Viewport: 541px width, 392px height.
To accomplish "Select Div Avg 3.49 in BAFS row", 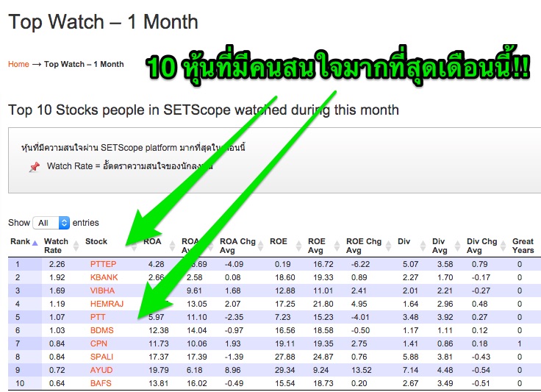I will point(445,383).
